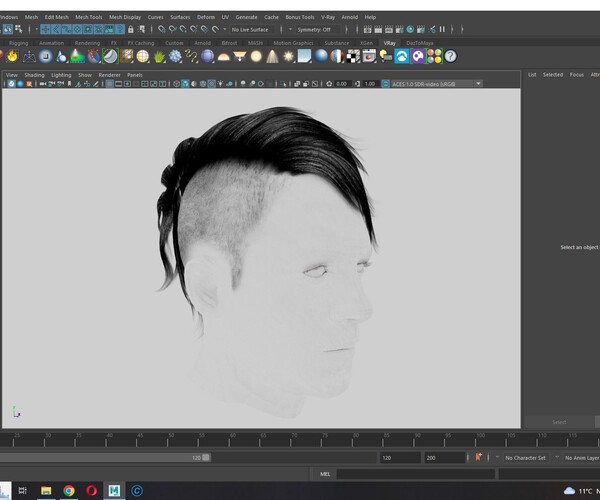Switch to the DazToMaya shelf tab

pyautogui.click(x=420, y=43)
